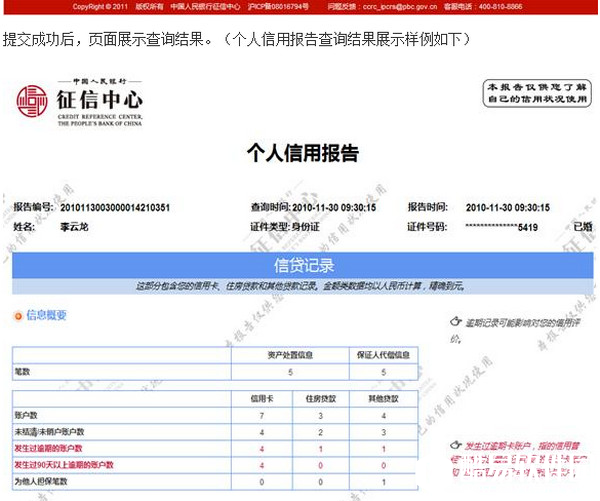Click the 信用卡 column header
This screenshot has height=501, width=600.
[261, 398]
